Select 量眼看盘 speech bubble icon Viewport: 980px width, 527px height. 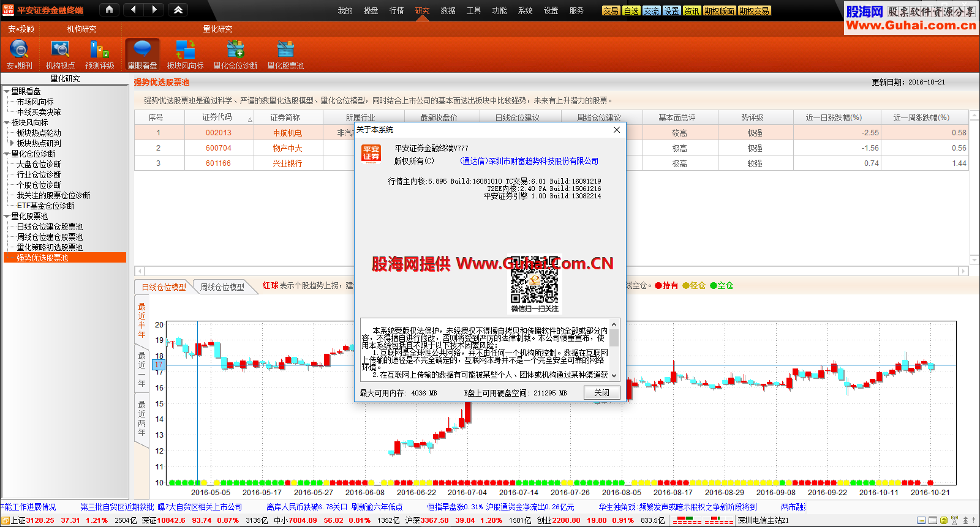coord(142,49)
